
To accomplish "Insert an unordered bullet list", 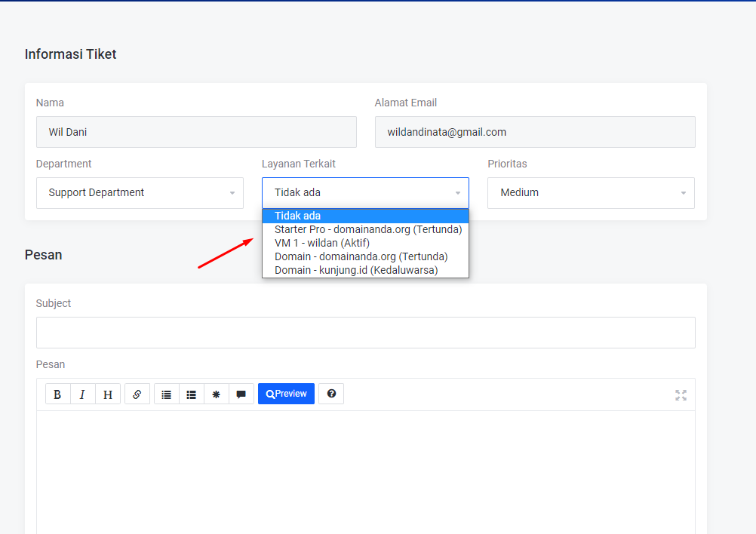I will 166,394.
